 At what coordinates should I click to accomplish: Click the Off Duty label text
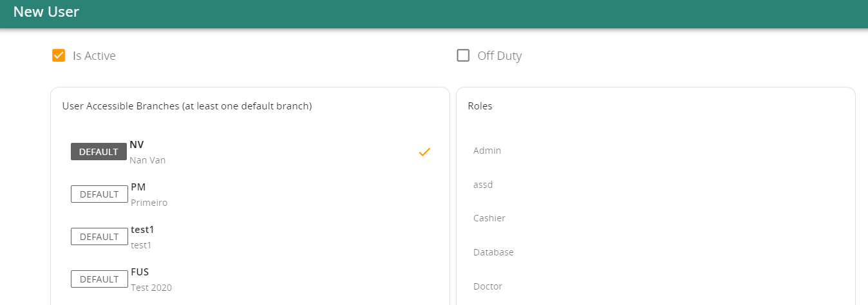(x=500, y=56)
